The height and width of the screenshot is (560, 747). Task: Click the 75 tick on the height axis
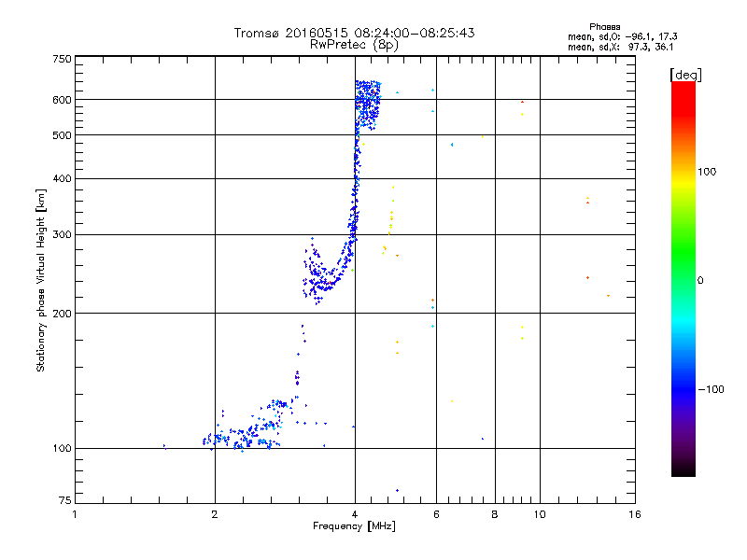click(65, 500)
